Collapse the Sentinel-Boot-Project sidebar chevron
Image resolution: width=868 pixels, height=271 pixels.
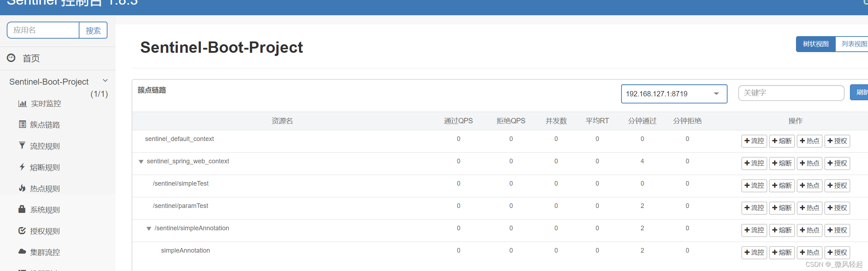click(x=105, y=81)
